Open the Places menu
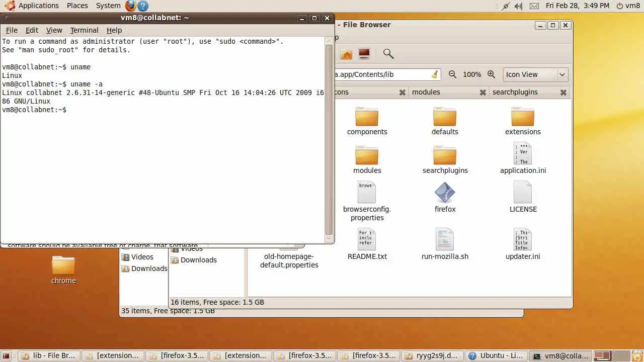Screen dimensions: 644x362 coord(77,6)
